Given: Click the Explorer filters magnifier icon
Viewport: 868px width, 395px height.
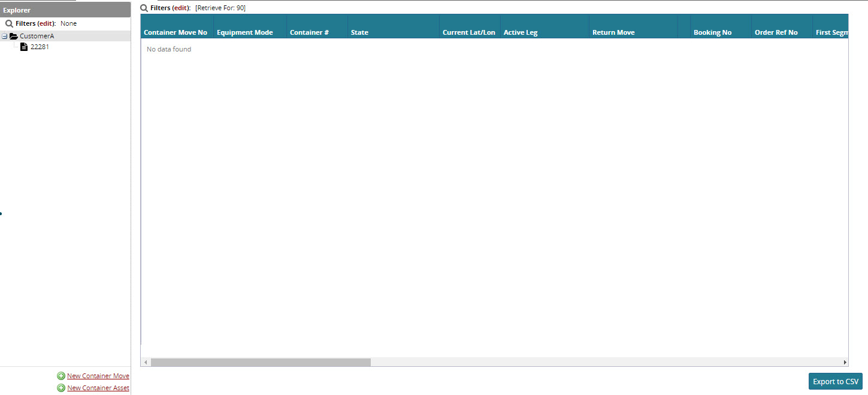Looking at the screenshot, I should pos(9,24).
